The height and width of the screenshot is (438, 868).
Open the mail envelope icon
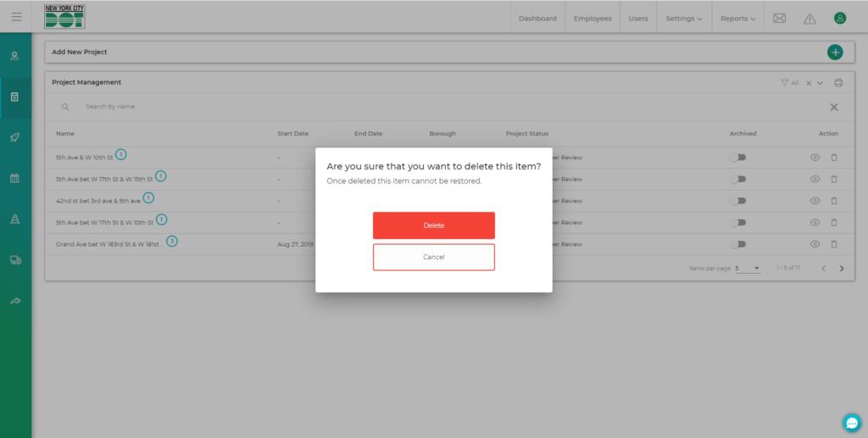[x=780, y=18]
